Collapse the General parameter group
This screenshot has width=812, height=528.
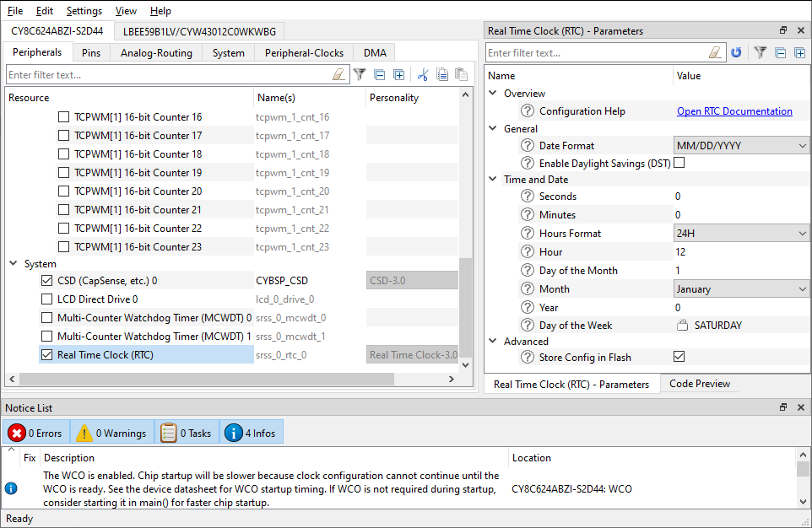point(492,128)
